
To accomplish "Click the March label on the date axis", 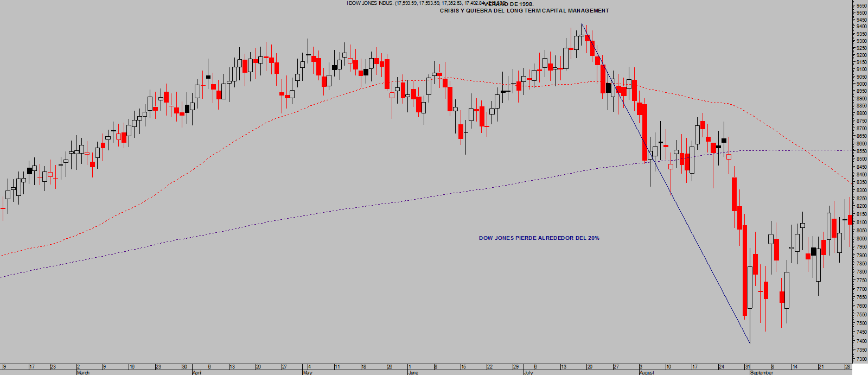I will coord(83,373).
